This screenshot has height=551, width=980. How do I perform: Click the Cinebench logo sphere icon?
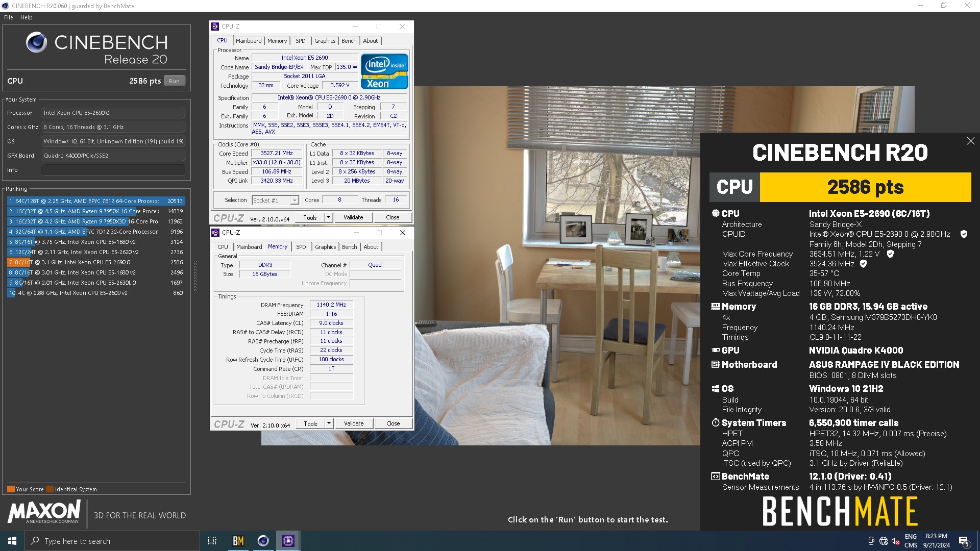click(x=37, y=42)
